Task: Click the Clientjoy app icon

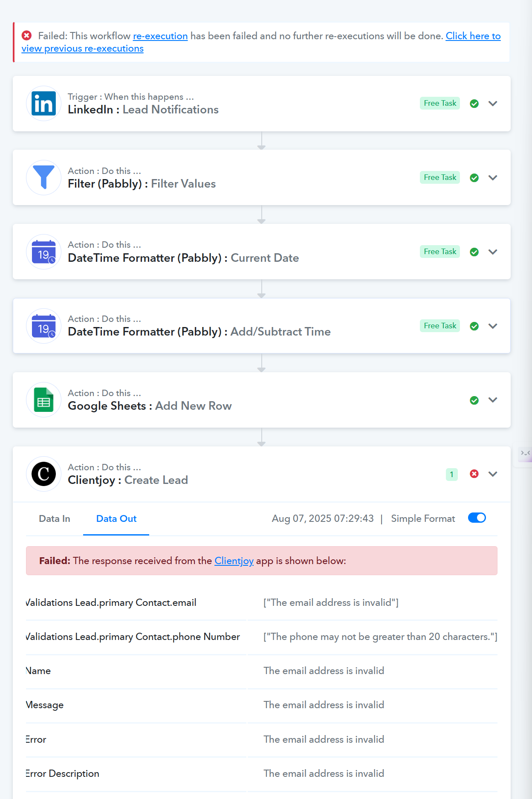Action: pyautogui.click(x=43, y=474)
